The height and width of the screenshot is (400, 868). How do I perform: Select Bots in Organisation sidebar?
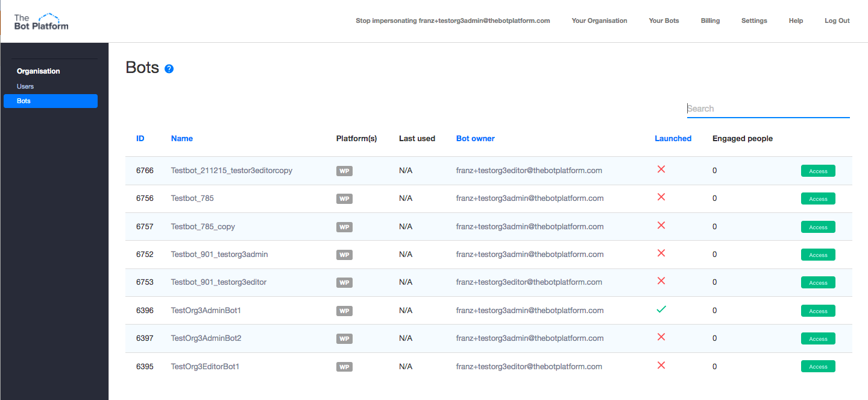point(51,101)
